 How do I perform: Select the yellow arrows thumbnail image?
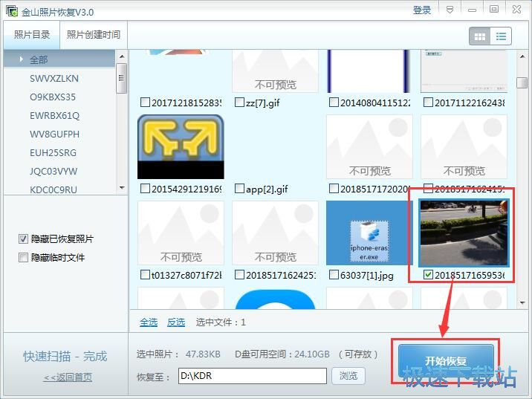click(181, 146)
